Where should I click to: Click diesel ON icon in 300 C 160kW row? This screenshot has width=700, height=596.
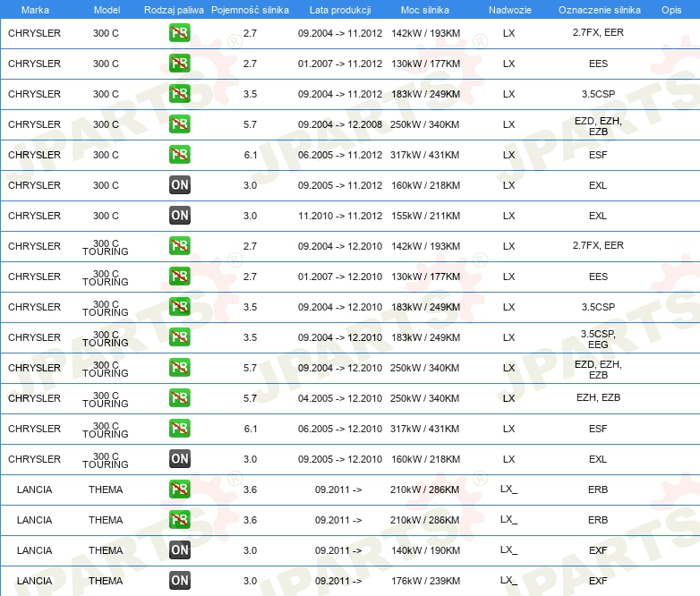point(179,185)
